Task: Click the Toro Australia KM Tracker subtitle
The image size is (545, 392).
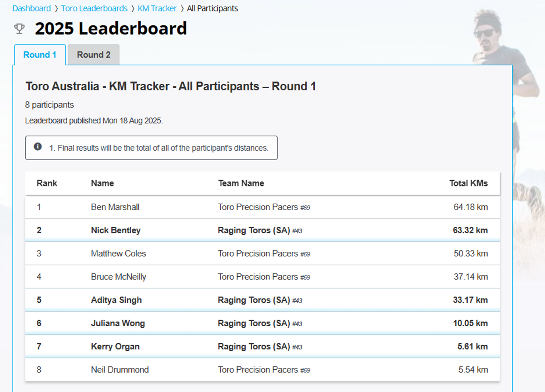Action: (171, 86)
